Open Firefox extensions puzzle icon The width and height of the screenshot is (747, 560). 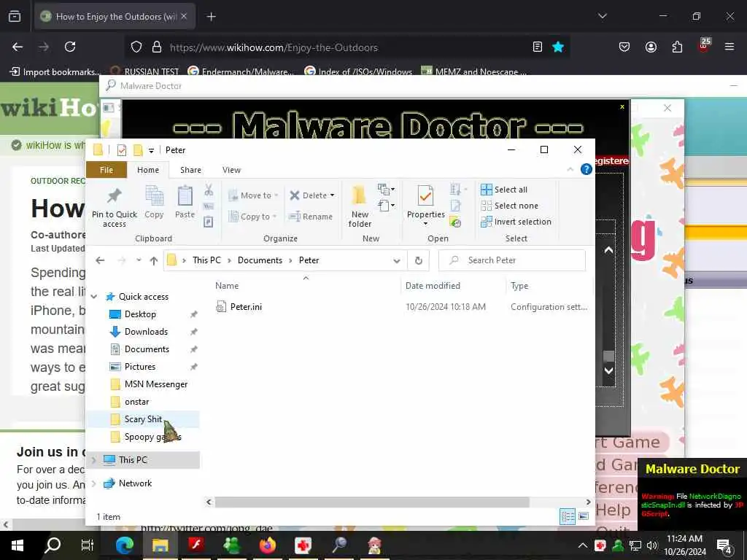pos(677,47)
